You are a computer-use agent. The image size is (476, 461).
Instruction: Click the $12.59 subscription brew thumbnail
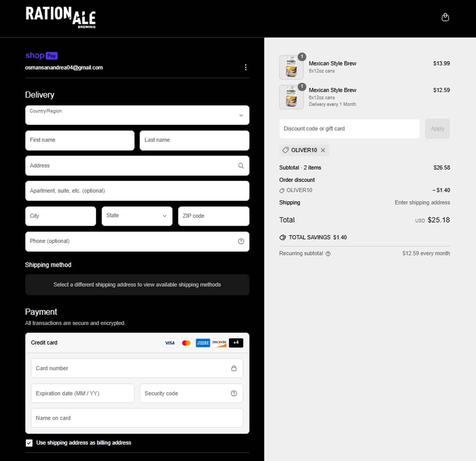tap(291, 97)
